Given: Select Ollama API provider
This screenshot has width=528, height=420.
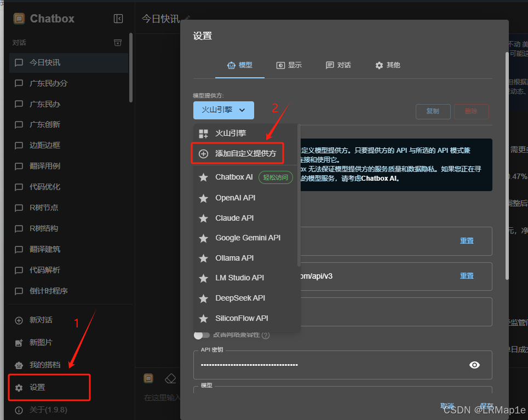Looking at the screenshot, I should [246, 258].
